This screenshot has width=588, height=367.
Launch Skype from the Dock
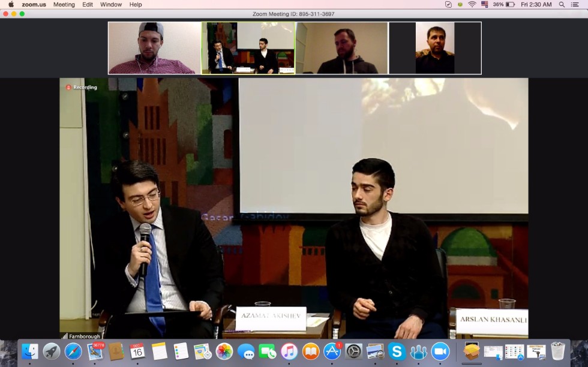[x=396, y=351]
